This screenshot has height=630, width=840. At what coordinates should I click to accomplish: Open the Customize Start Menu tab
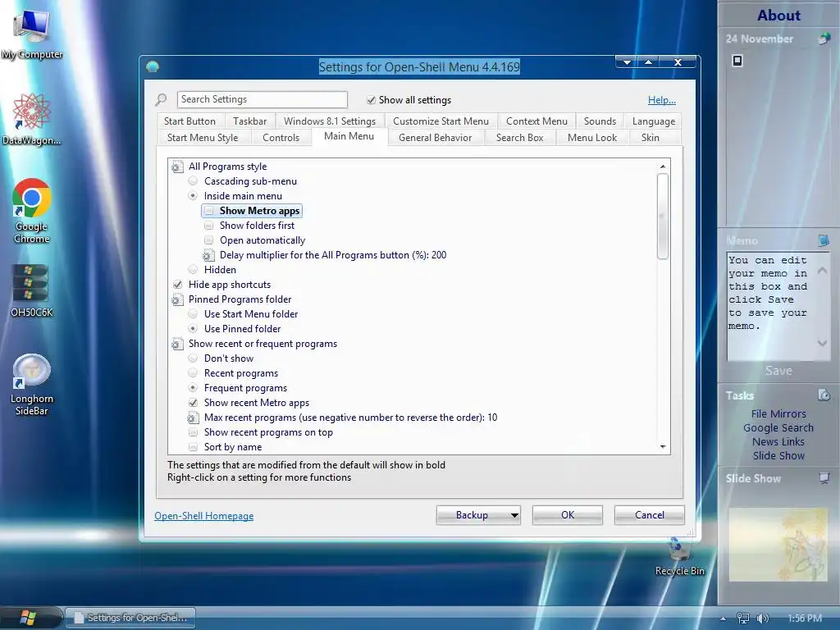click(x=441, y=121)
